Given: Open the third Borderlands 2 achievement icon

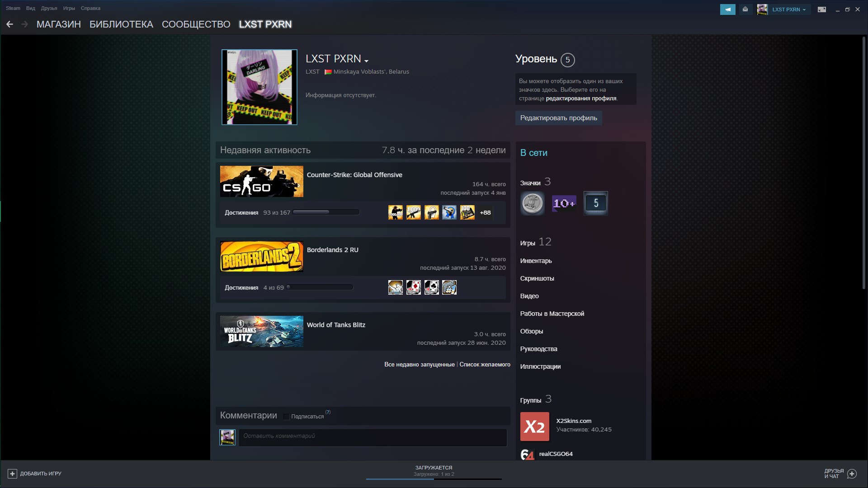Looking at the screenshot, I should click(432, 287).
